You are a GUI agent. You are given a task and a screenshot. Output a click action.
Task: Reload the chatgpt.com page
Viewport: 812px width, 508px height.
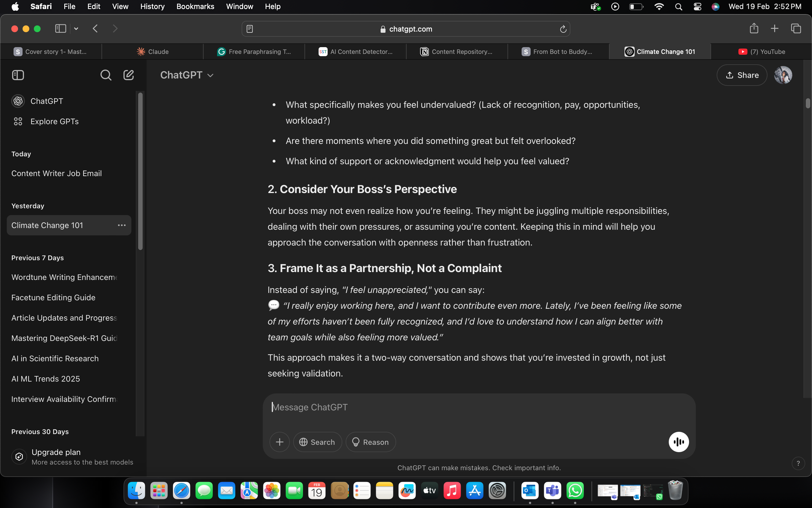(x=563, y=29)
